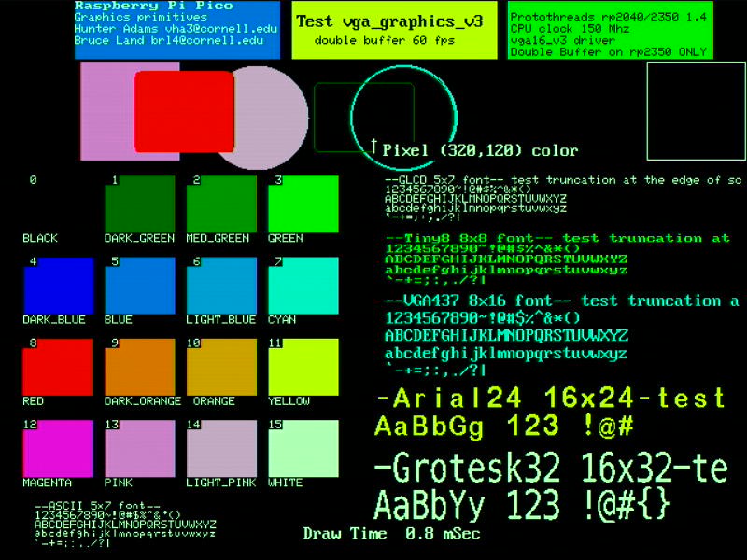The height and width of the screenshot is (560, 747).
Task: Choose the DARK_BLUE color swatch
Action: tap(58, 286)
